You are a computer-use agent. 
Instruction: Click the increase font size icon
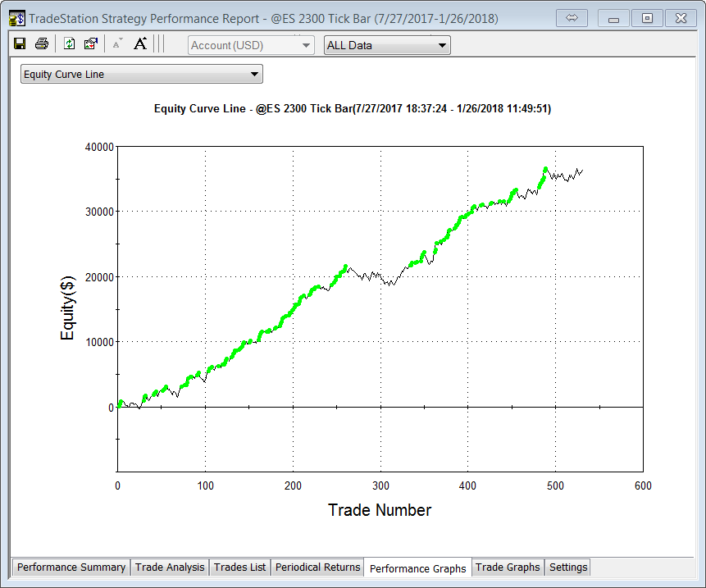(140, 44)
